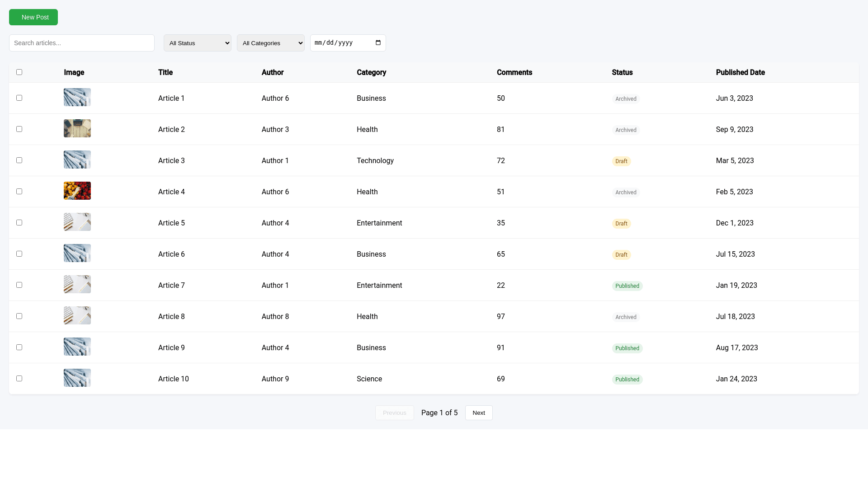Viewport: 868px width, 488px height.
Task: Click the Archived badge on Article 1
Action: (626, 99)
